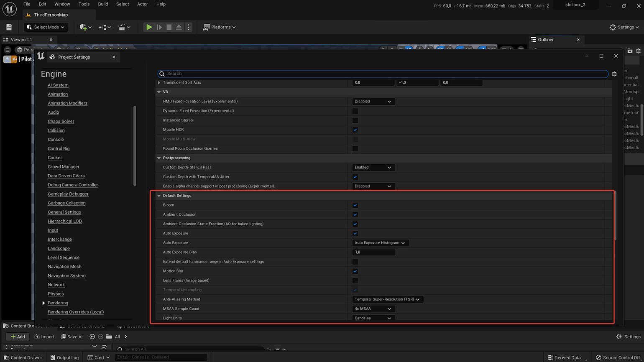This screenshot has width=644, height=362.
Task: Toggle the Bloom checkbox
Action: tap(355, 205)
